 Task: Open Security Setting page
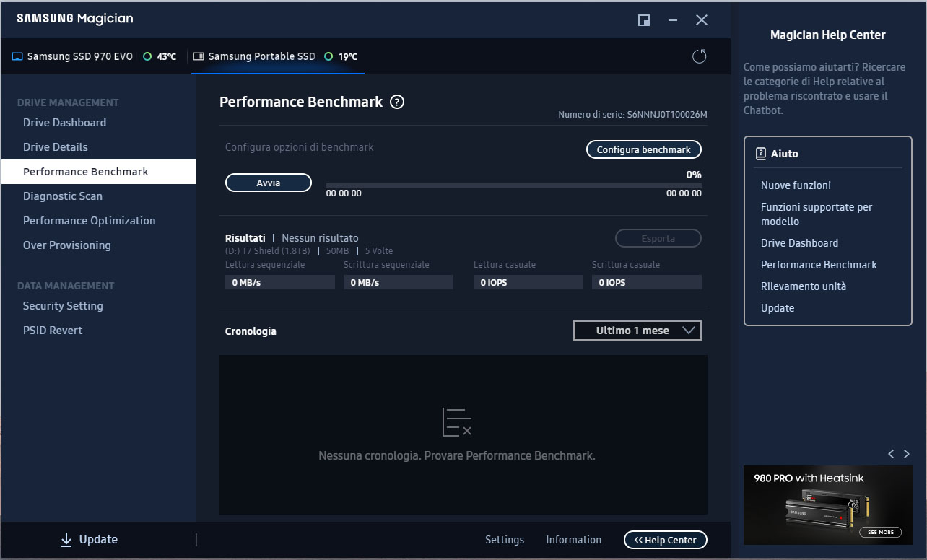63,306
